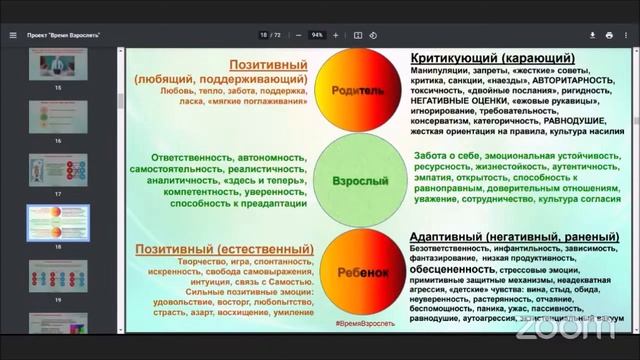Open page 17 thumbnail
Image resolution: width=640 pixels, height=360 pixels.
(x=58, y=170)
